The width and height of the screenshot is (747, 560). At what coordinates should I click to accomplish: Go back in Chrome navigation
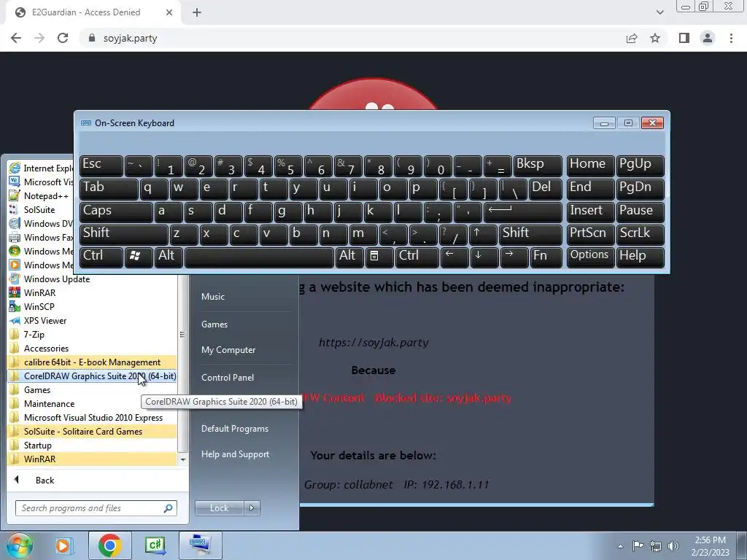[x=16, y=38]
